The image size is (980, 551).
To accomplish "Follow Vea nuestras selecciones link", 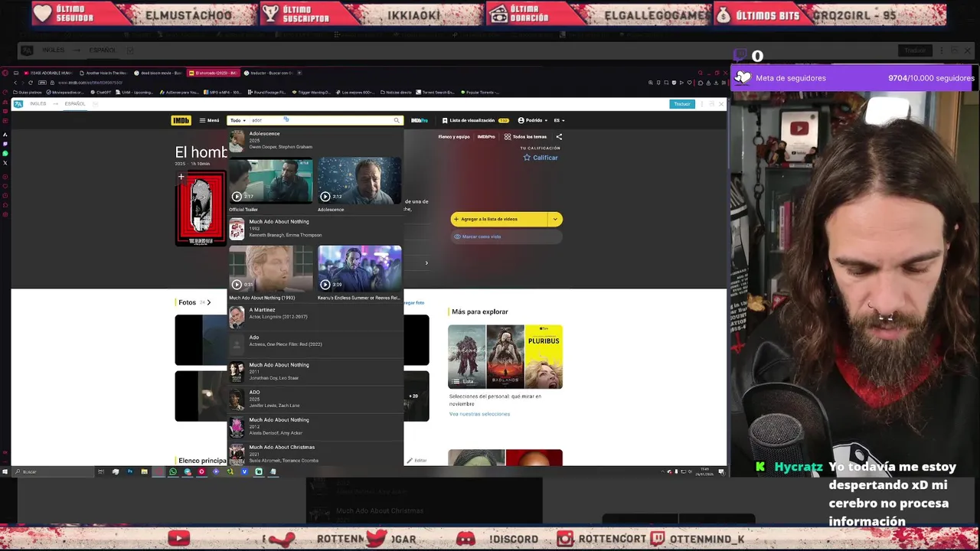I will click(479, 414).
